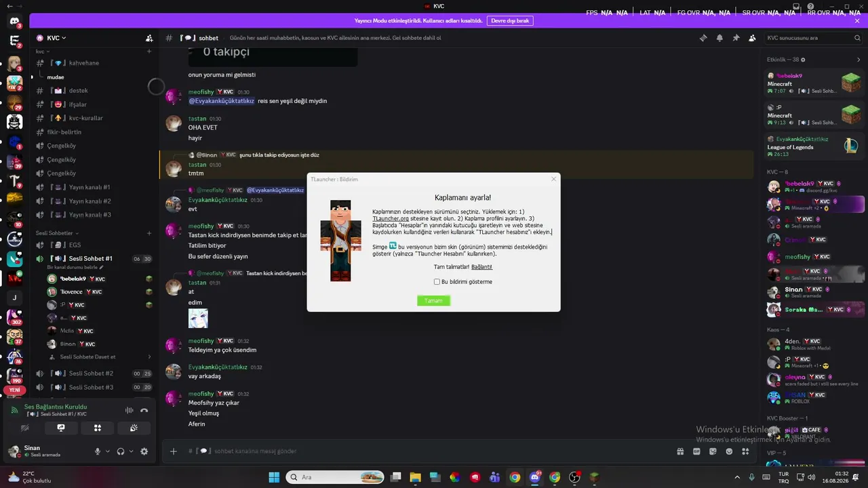Open the apps icon at the message bar's right end
Image resolution: width=868 pixels, height=488 pixels.
pyautogui.click(x=745, y=451)
